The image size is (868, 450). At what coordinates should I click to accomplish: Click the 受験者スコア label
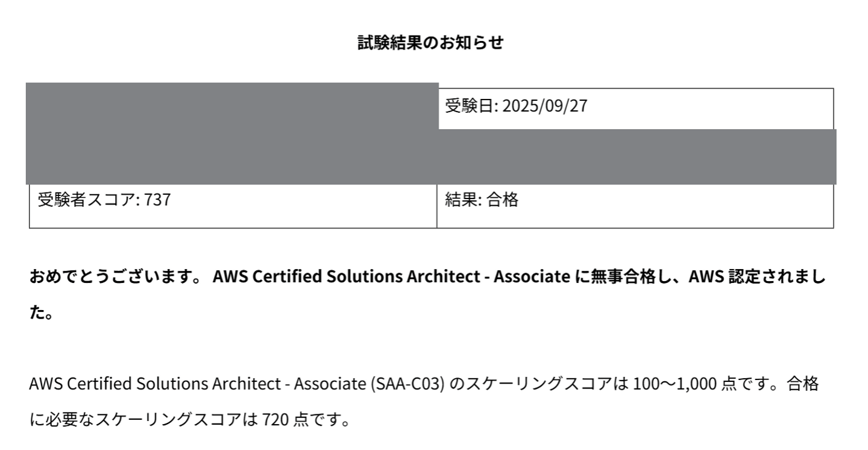coord(88,200)
